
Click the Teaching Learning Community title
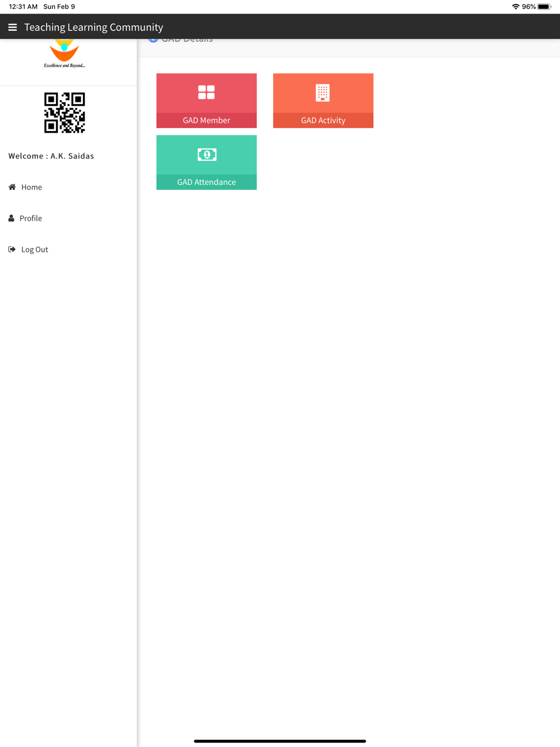(94, 27)
